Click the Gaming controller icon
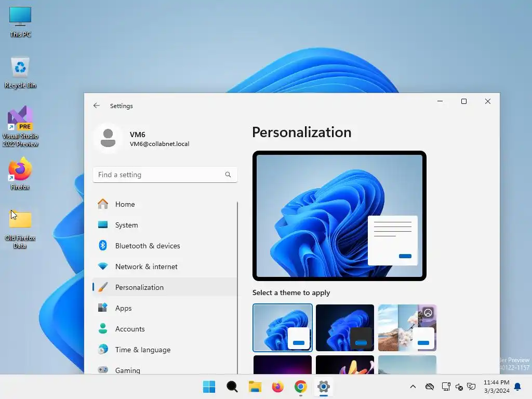The height and width of the screenshot is (399, 532). tap(103, 370)
